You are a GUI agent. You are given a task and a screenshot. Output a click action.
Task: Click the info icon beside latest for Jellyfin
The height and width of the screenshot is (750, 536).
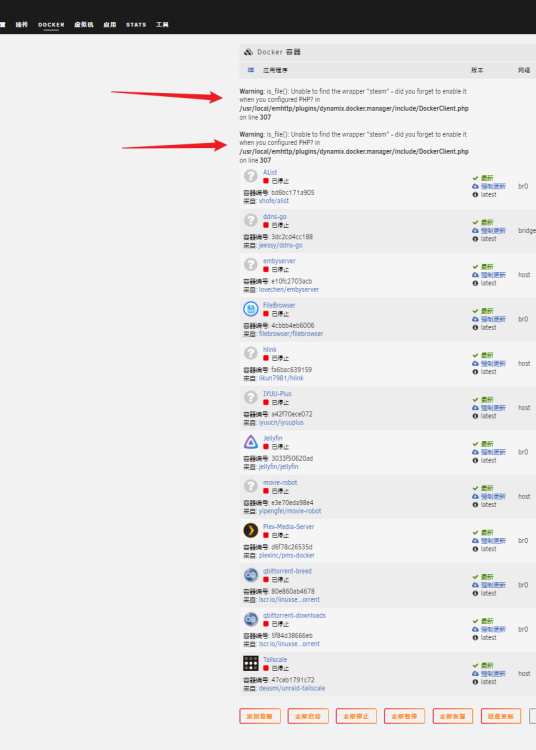coord(475,460)
